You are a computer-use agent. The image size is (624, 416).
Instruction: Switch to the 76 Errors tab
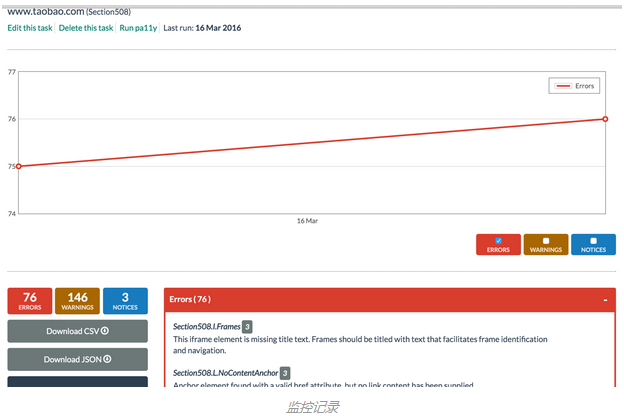[x=29, y=301]
